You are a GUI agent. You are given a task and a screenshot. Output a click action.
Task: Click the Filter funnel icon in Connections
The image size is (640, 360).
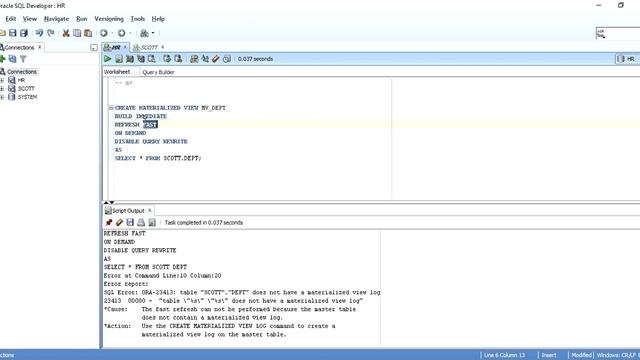[23, 59]
